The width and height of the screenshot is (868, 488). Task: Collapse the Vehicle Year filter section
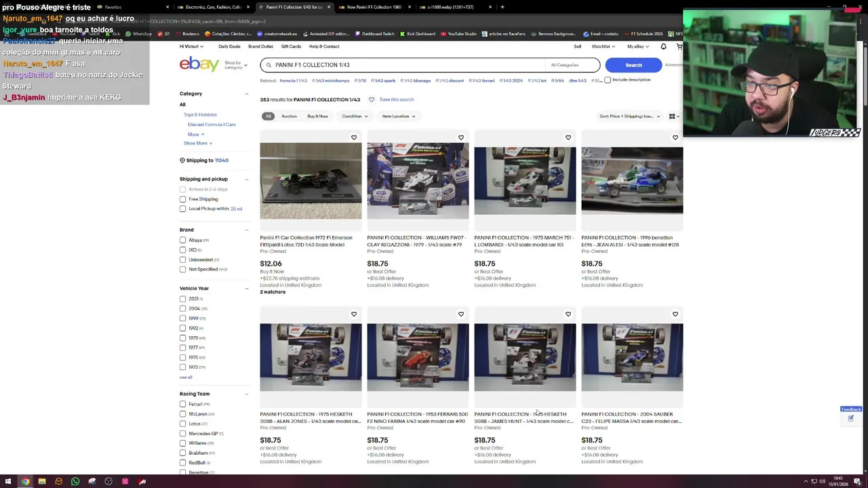click(247, 289)
